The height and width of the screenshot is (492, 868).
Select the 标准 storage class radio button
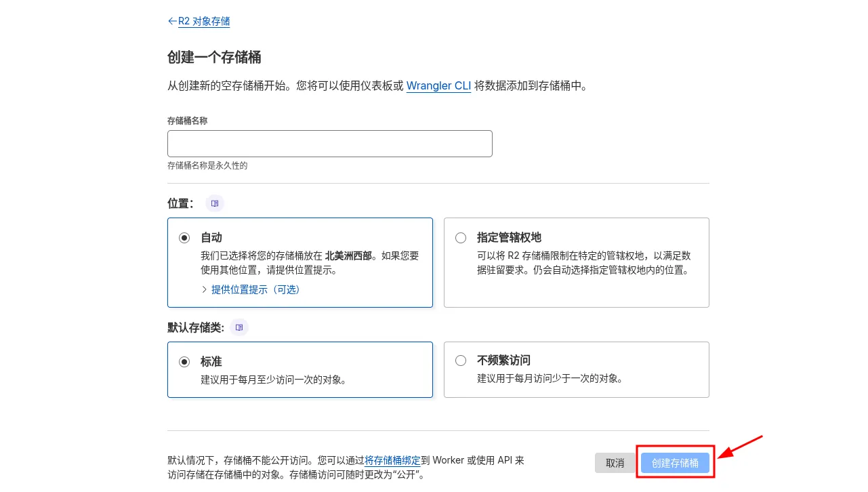184,362
